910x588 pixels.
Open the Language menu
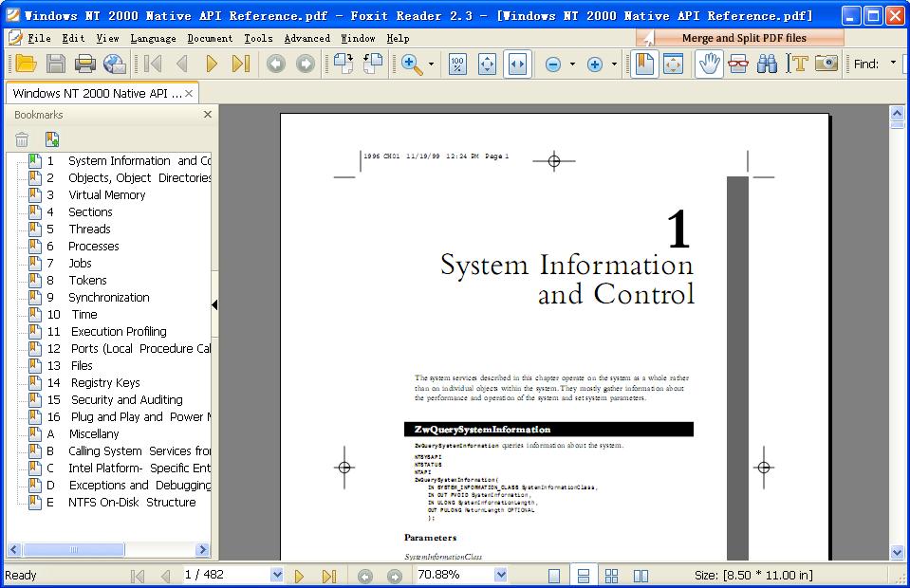coord(153,38)
